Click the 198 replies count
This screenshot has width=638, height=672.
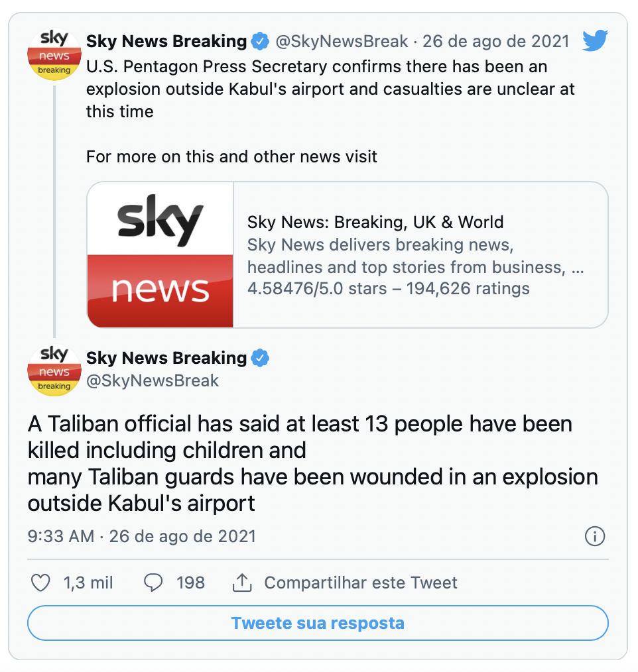[190, 583]
